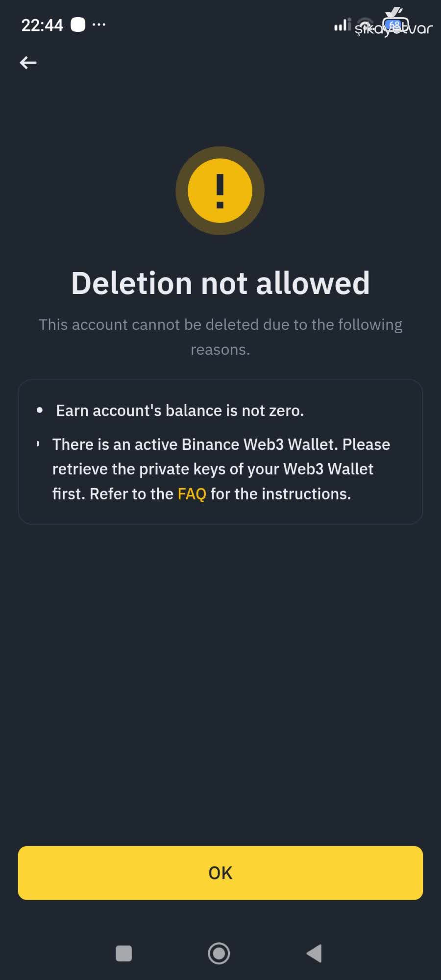Tap the yellow exclamation warning icon
Image resolution: width=441 pixels, height=980 pixels.
[220, 191]
